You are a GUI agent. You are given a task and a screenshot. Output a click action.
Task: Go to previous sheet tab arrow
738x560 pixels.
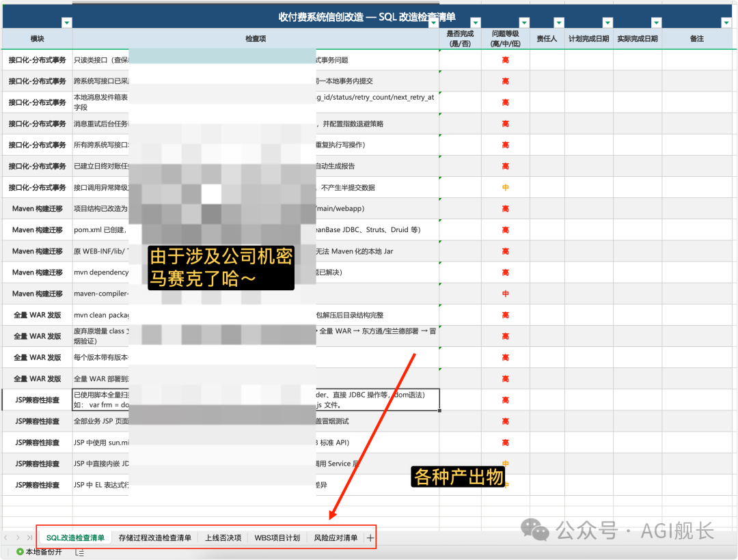click(5, 537)
